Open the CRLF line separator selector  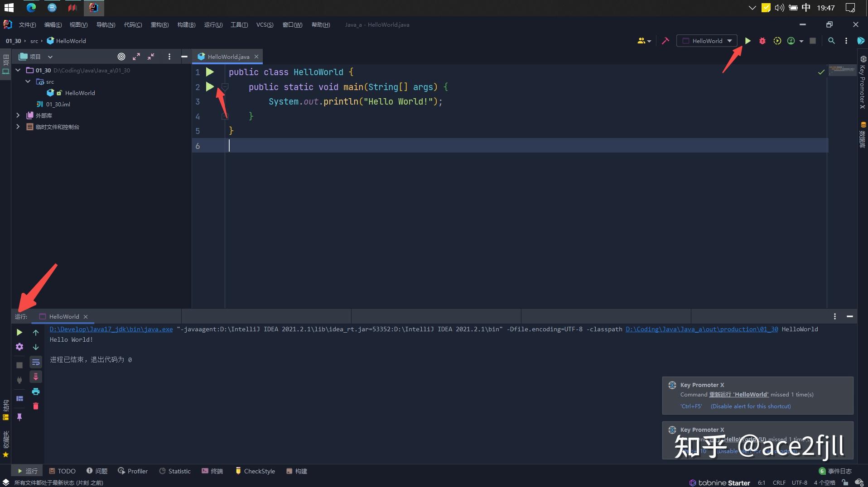pyautogui.click(x=779, y=482)
